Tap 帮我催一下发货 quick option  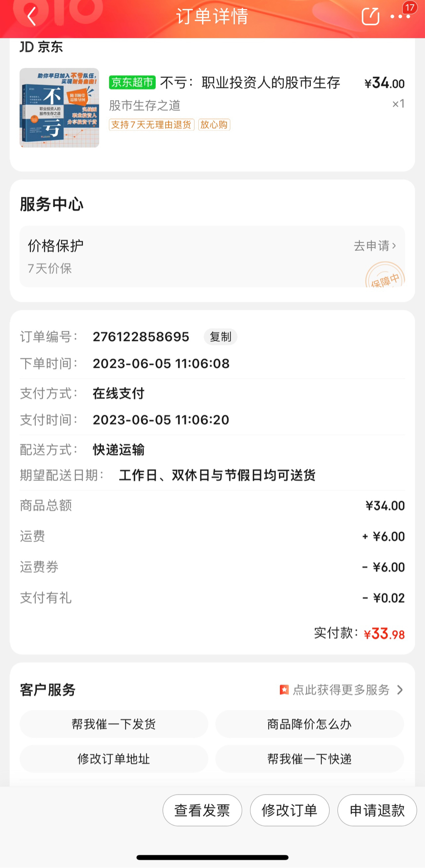(113, 724)
